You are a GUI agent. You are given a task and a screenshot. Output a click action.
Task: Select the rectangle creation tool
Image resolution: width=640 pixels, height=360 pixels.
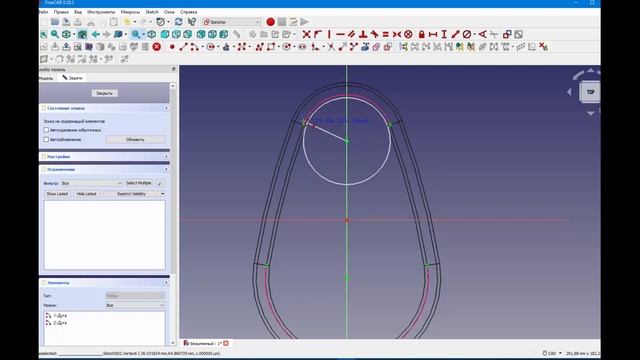(x=271, y=47)
